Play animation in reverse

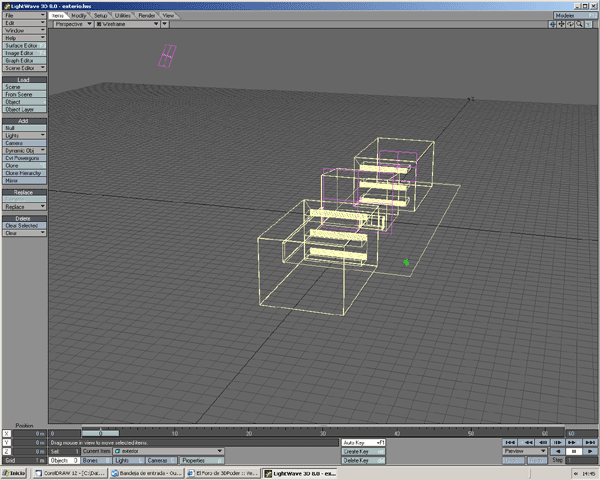point(558,451)
